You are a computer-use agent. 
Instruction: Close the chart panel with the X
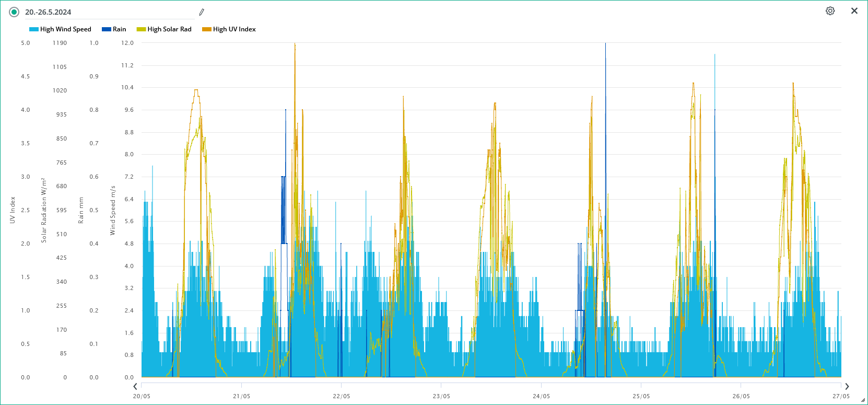(x=854, y=11)
